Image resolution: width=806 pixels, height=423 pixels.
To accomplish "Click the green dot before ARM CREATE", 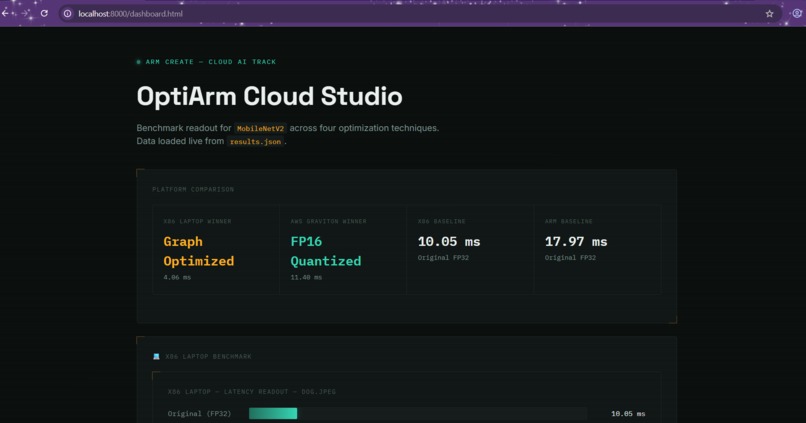I will coord(138,62).
